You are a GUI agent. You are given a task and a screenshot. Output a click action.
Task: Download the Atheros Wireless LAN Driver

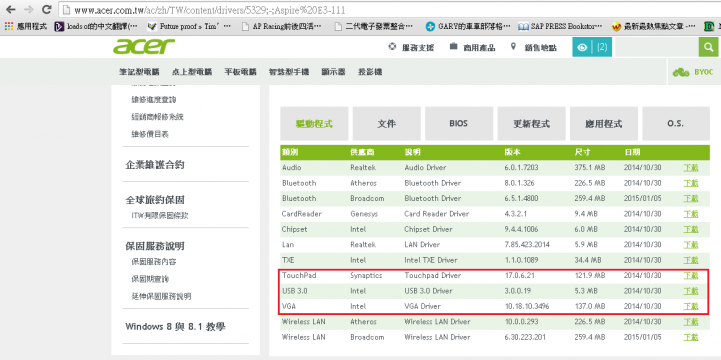click(x=691, y=322)
